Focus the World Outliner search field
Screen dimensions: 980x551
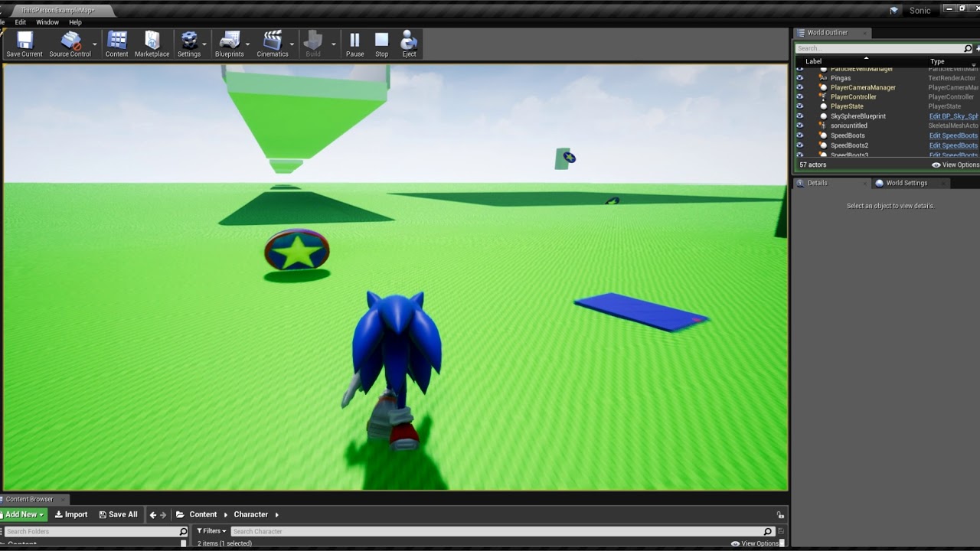[878, 48]
